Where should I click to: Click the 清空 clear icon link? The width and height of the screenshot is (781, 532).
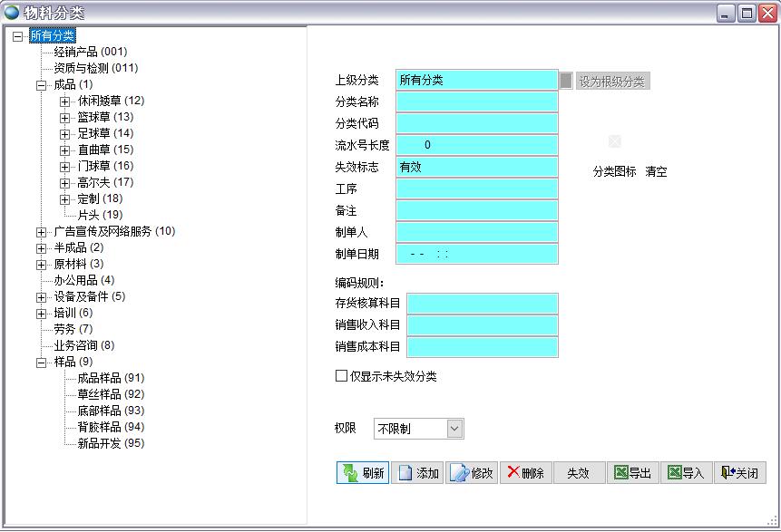pos(656,172)
